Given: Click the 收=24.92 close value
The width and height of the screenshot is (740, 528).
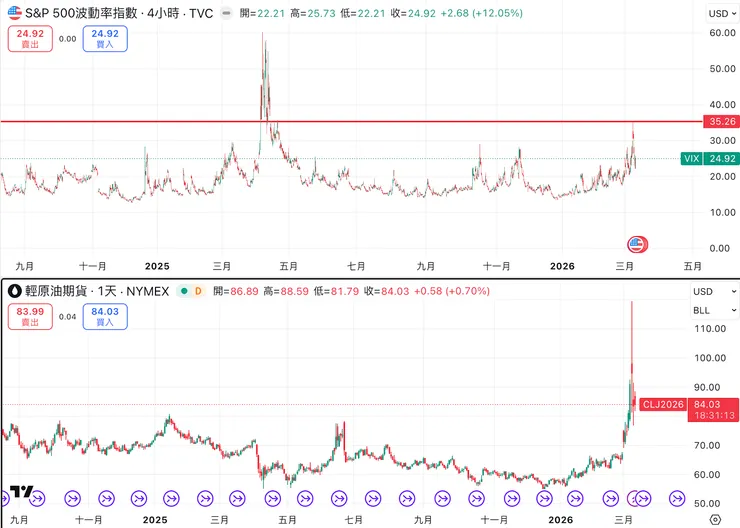Looking at the screenshot, I should coord(413,13).
